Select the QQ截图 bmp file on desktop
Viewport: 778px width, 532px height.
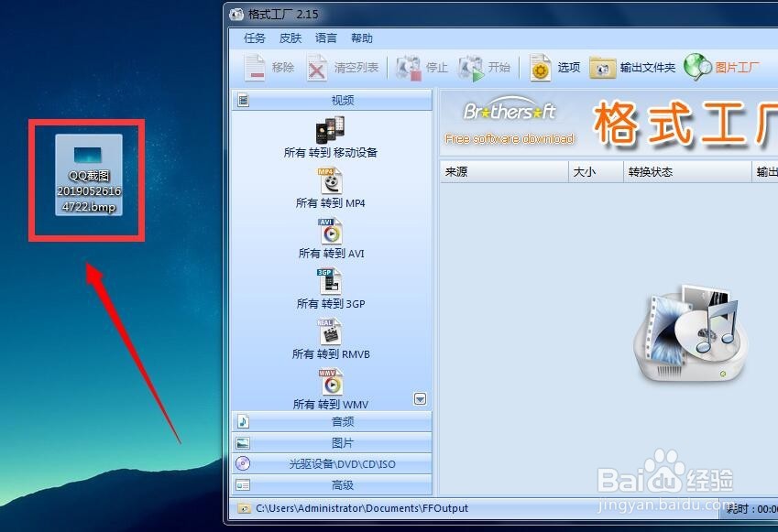point(89,175)
